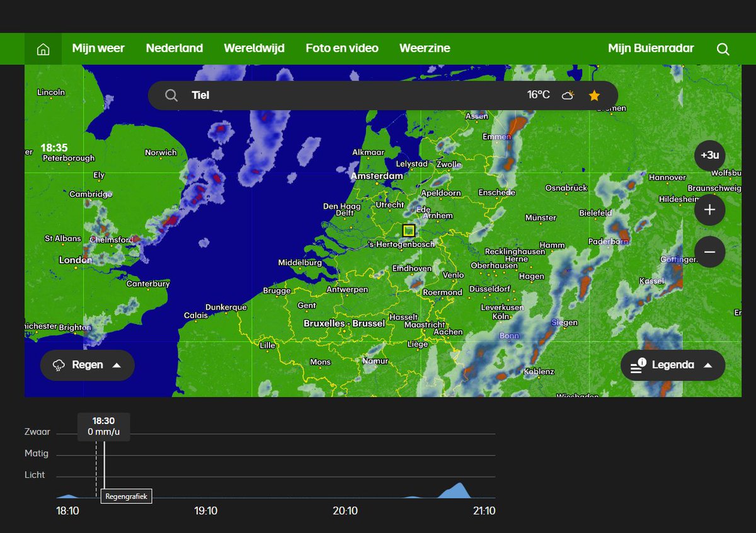Viewport: 756px width, 533px height.
Task: Click the Legenda list info icon
Action: (638, 366)
